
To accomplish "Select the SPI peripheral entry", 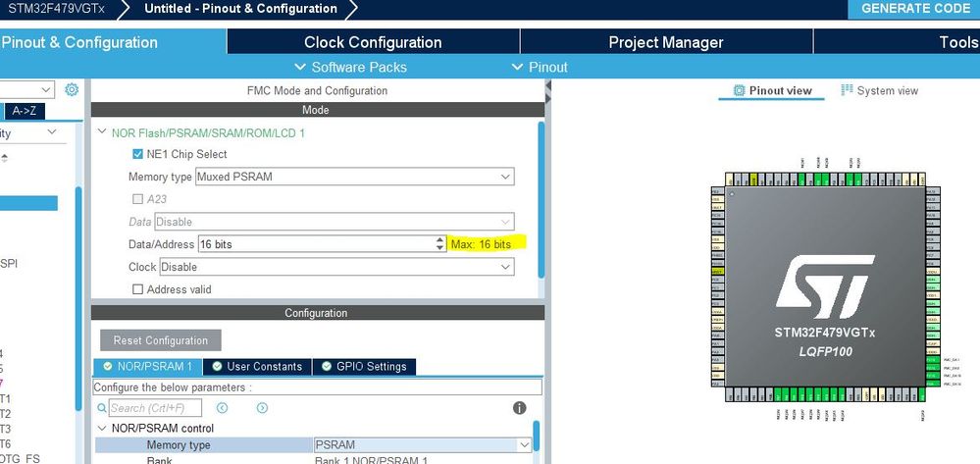I will click(x=9, y=263).
